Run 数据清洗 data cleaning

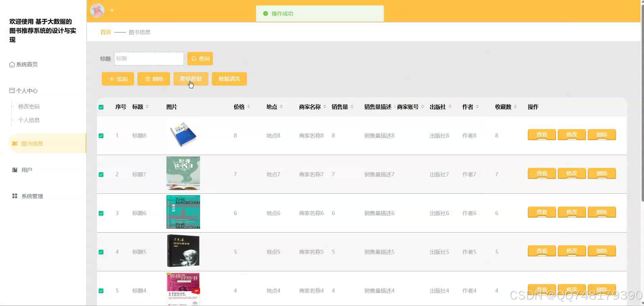[x=229, y=79]
